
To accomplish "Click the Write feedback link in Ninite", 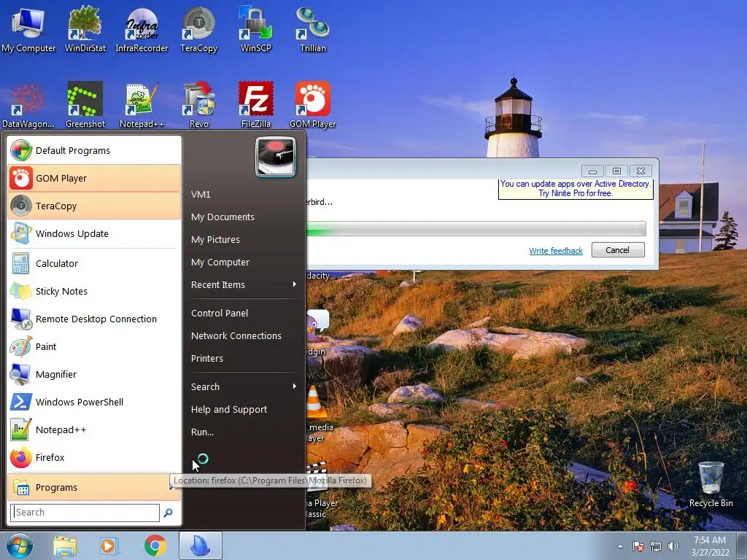I will 555,251.
